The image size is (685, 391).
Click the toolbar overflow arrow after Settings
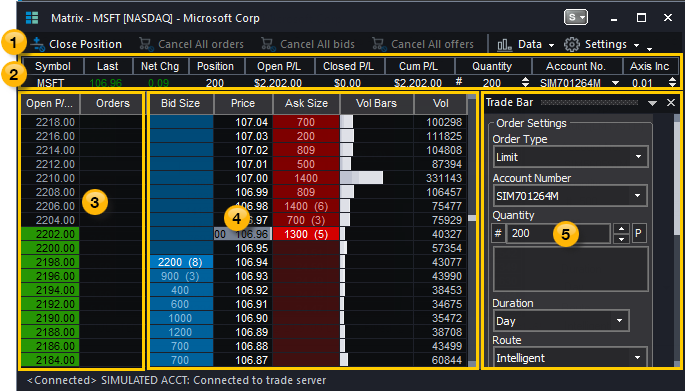pos(650,48)
